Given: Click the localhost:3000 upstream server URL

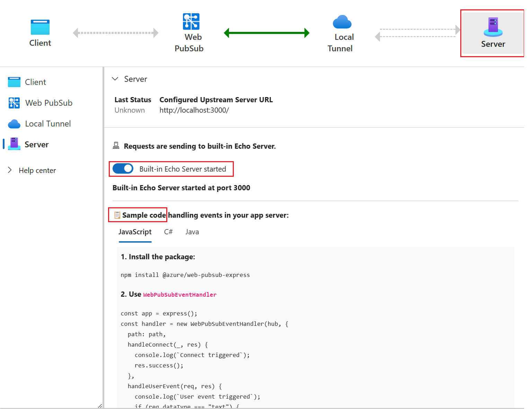Looking at the screenshot, I should [194, 110].
